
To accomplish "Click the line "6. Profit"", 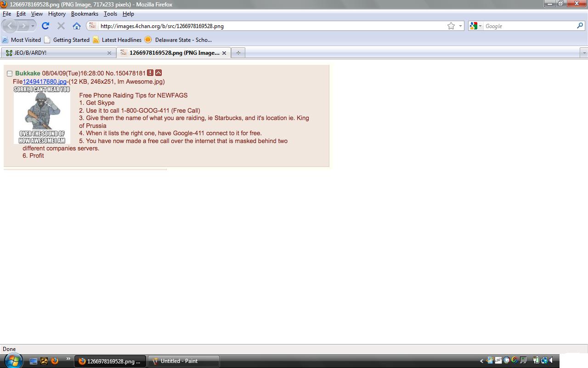I will pos(33,156).
